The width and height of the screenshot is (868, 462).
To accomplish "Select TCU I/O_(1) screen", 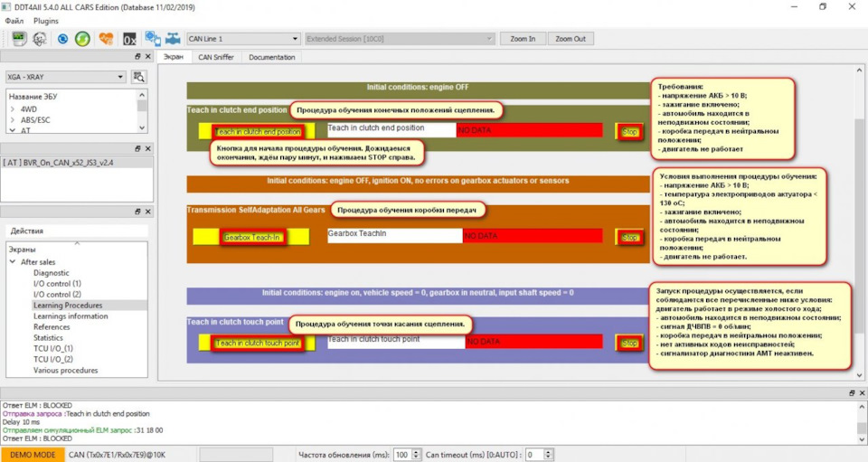I will coord(53,349).
